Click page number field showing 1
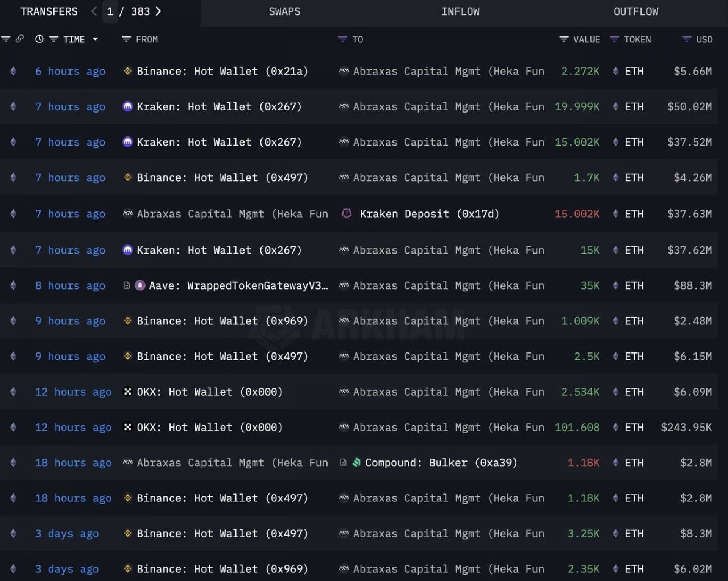This screenshot has width=728, height=581. (110, 12)
